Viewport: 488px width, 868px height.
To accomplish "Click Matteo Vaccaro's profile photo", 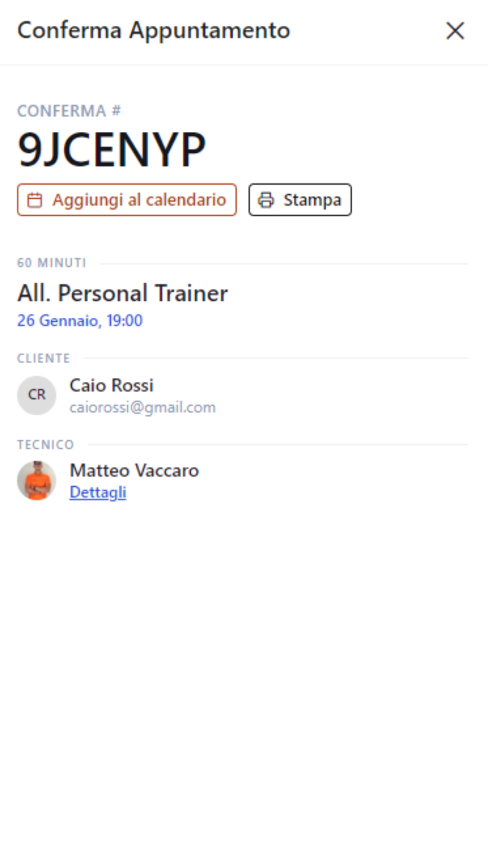I will coord(37,480).
